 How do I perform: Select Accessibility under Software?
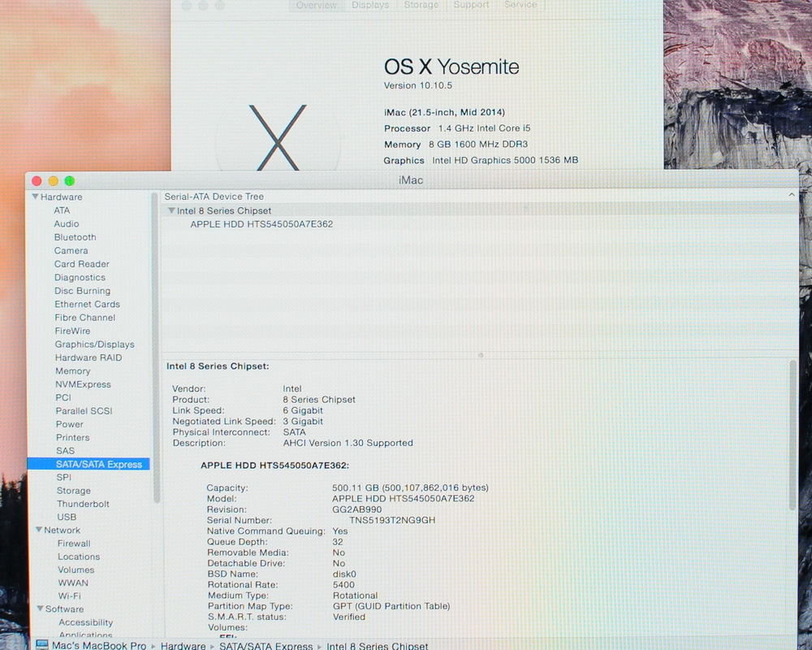click(x=85, y=622)
